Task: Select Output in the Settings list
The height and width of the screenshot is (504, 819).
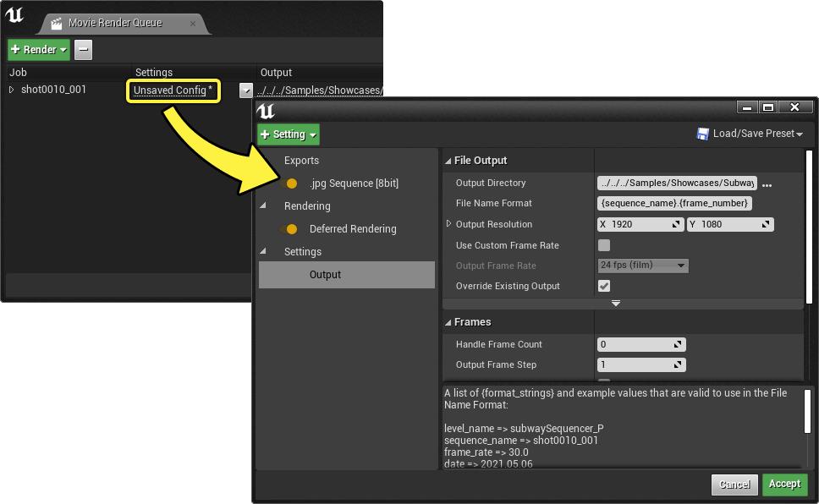Action: (x=325, y=275)
